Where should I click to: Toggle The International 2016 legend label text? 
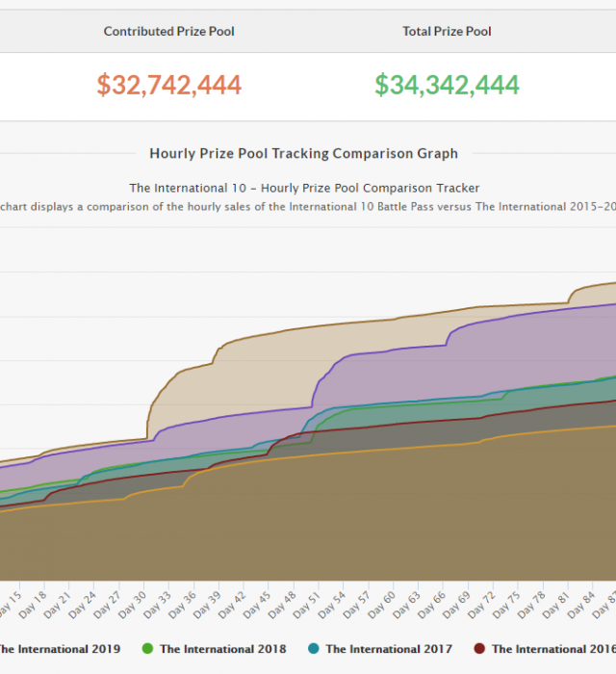[553, 649]
